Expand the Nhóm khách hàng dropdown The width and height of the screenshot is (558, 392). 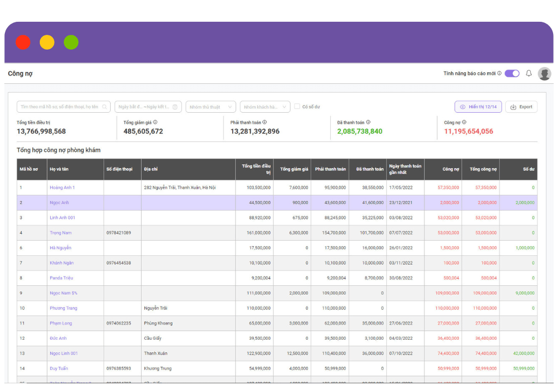pyautogui.click(x=265, y=107)
